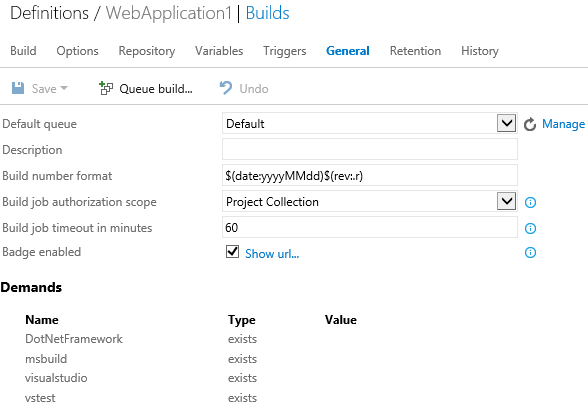The width and height of the screenshot is (588, 411).
Task: Click the Undo button label
Action: coord(254,89)
